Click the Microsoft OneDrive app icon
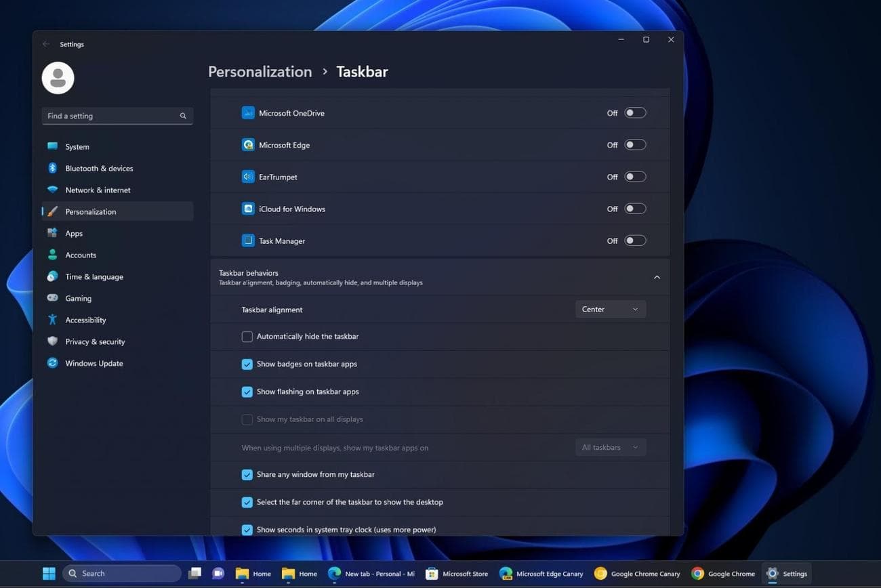Screen dimensions: 881x588 [248, 113]
